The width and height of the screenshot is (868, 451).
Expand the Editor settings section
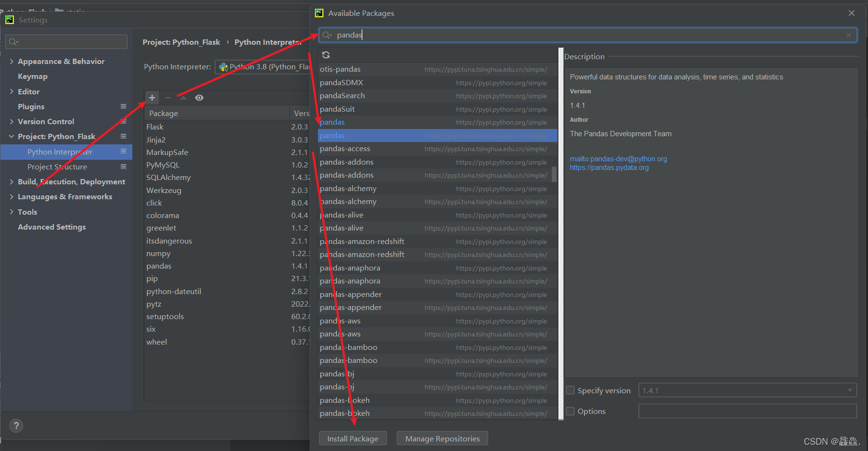pos(12,91)
